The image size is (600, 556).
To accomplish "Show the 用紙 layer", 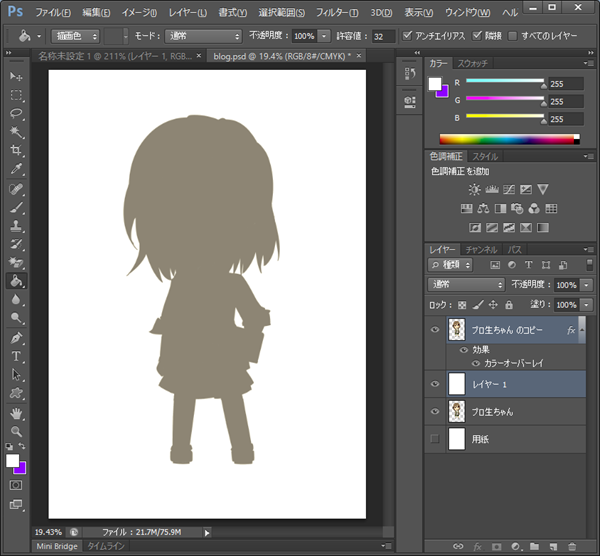I will [x=434, y=439].
